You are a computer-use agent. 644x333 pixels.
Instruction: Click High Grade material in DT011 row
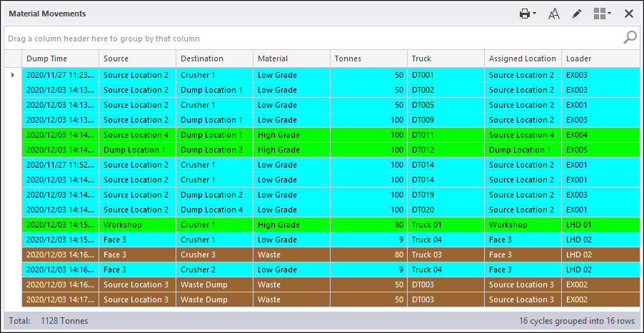pyautogui.click(x=291, y=135)
